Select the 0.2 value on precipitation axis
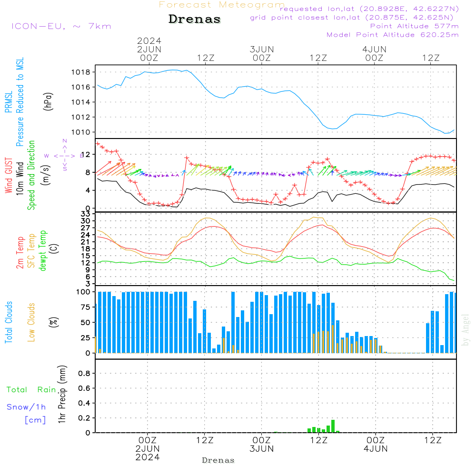Screen dimensions: 476x476 [84, 418]
